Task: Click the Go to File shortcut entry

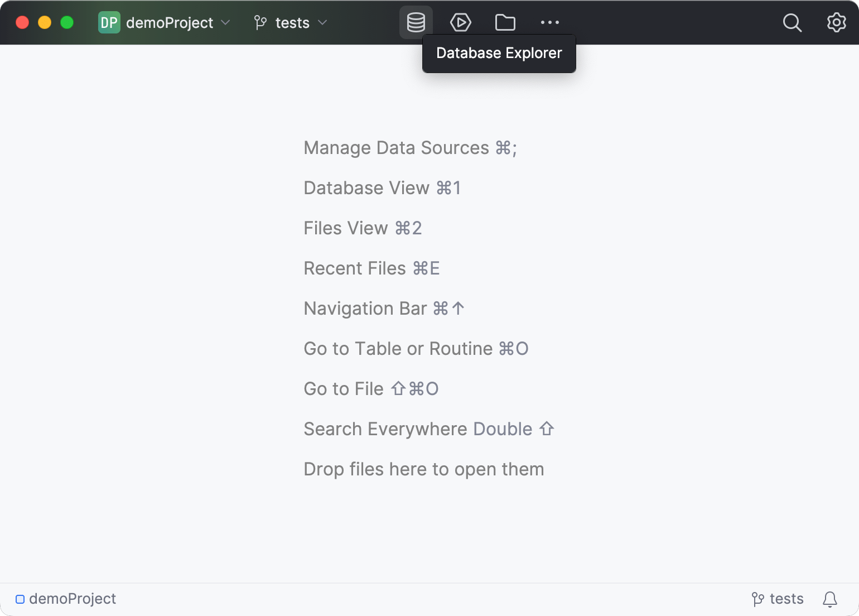Action: (x=370, y=389)
